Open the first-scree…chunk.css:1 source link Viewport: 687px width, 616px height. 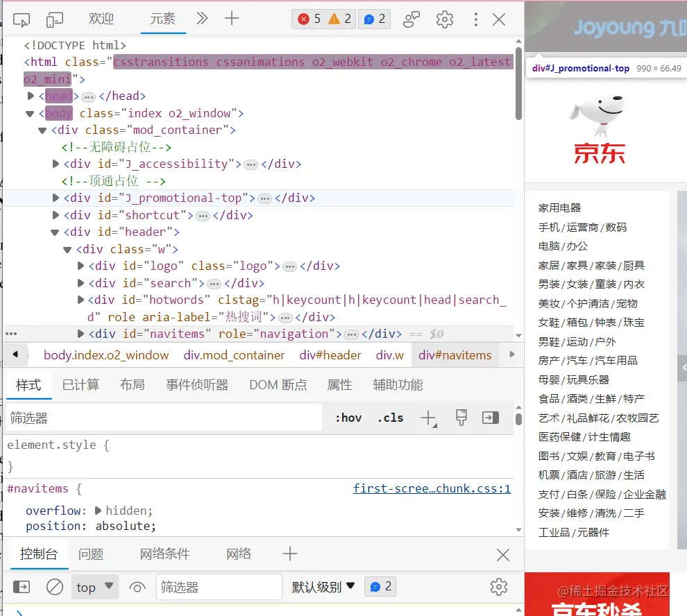pos(432,488)
